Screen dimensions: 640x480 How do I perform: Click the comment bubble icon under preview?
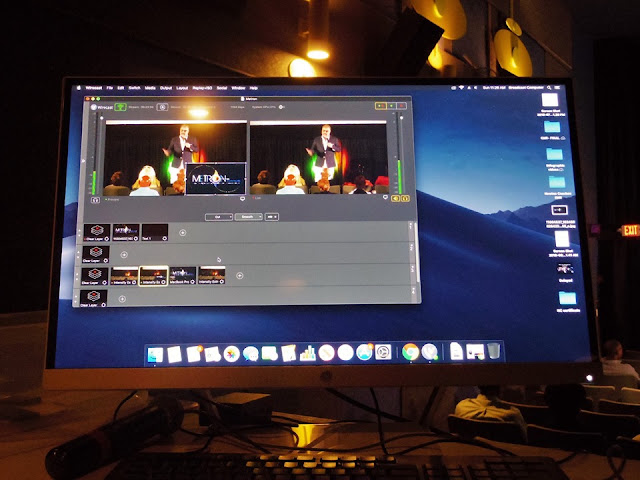[242, 199]
